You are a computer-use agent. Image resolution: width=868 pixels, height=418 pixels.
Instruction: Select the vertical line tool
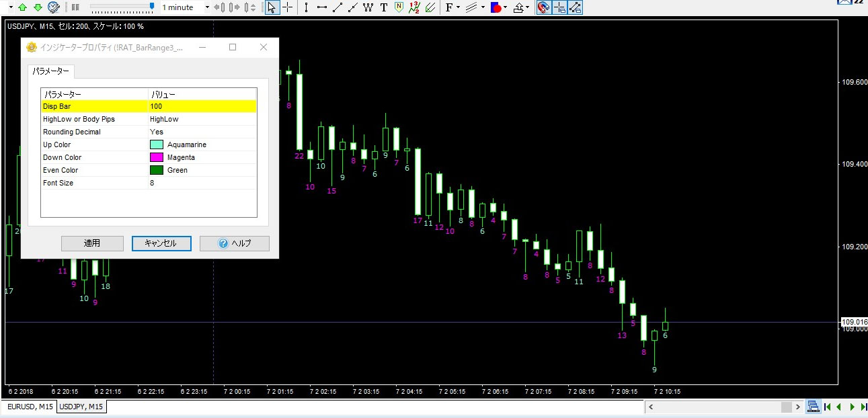click(307, 7)
